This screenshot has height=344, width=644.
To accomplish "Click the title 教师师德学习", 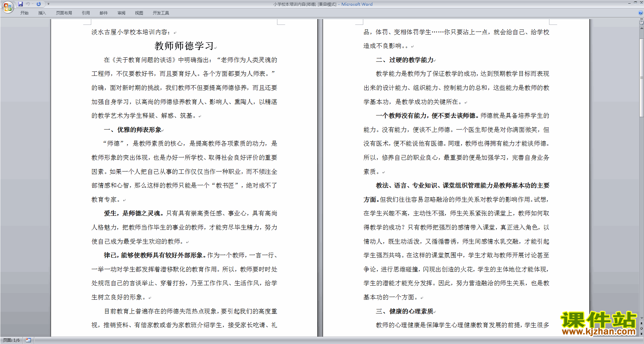I will tap(184, 46).
